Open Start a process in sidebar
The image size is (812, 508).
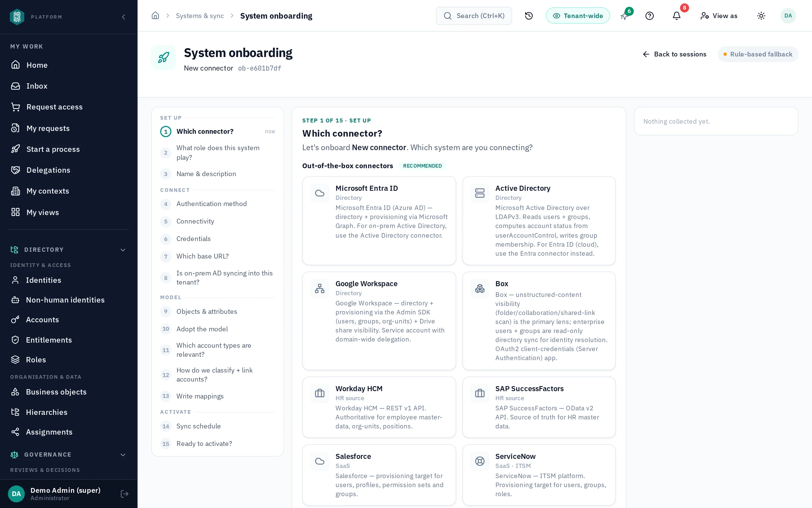pyautogui.click(x=69, y=149)
